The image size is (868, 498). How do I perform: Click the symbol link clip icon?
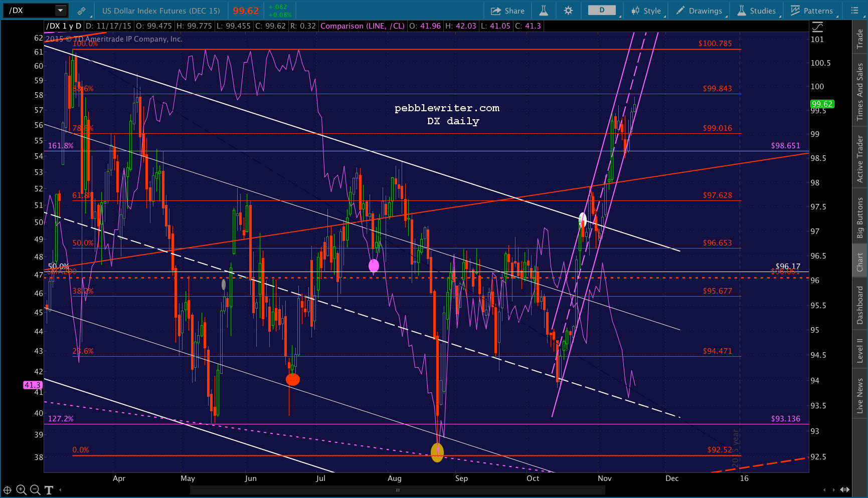pos(81,11)
